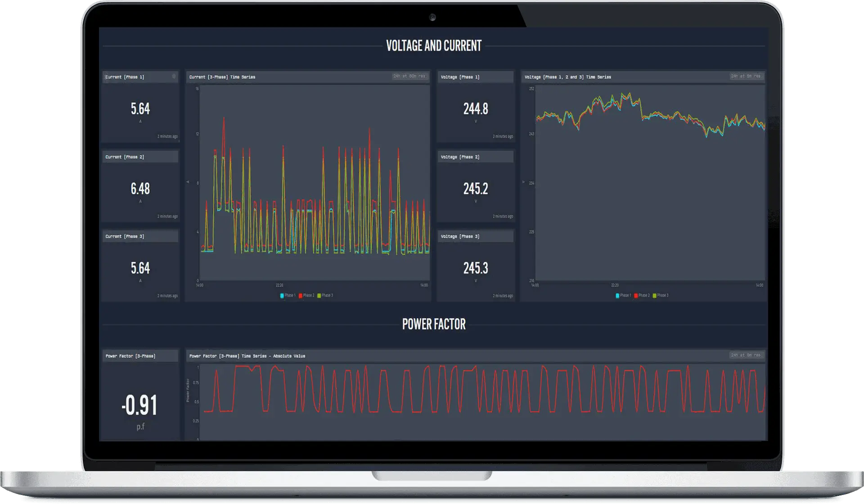Click the Power Factor [3-Phase] panel title

click(130, 355)
